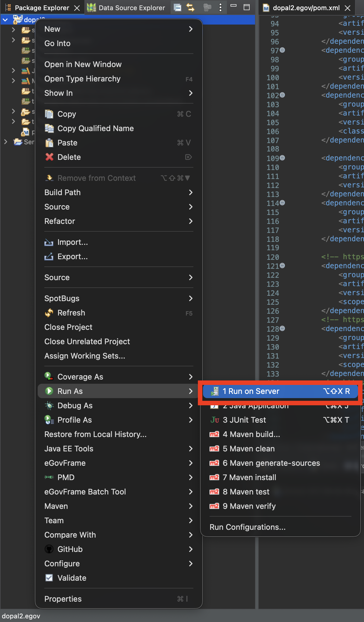Image resolution: width=364 pixels, height=622 pixels.
Task: Open the SpotBugs submenu
Action: (x=119, y=298)
